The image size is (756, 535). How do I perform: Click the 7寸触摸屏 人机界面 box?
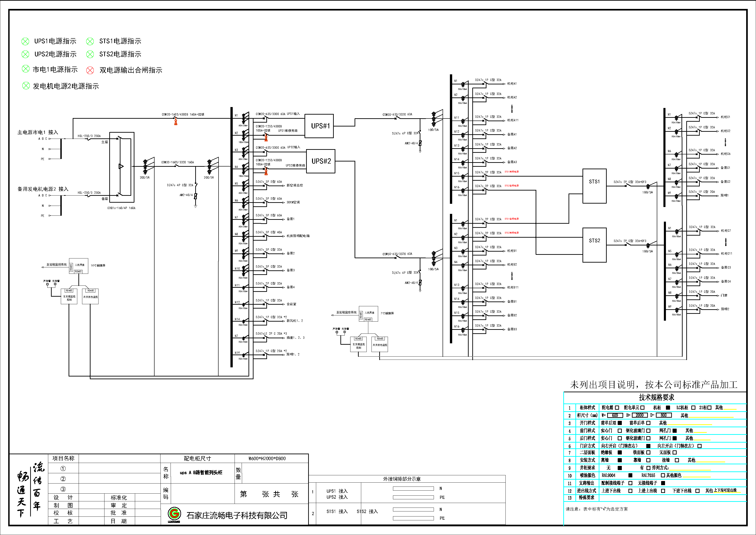click(369, 313)
